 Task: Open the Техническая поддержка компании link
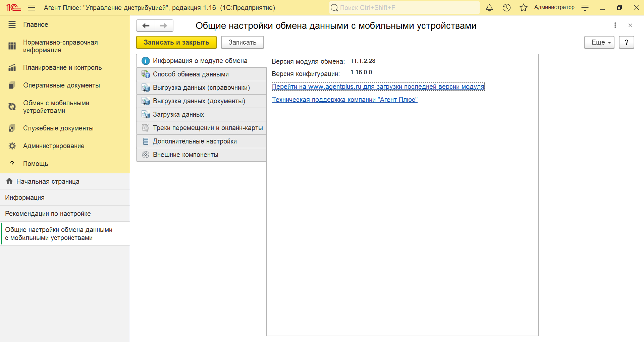(x=344, y=100)
